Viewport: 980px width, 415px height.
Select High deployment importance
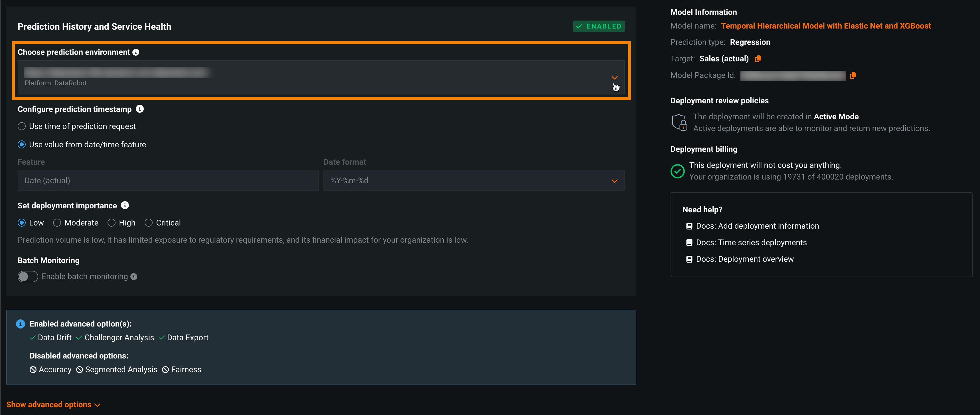[x=112, y=223]
